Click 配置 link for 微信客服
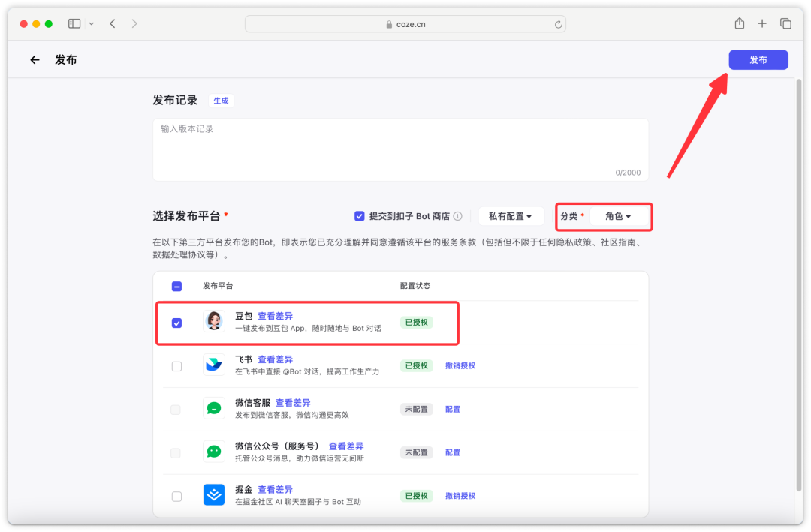Image resolution: width=811 pixels, height=532 pixels. [453, 409]
